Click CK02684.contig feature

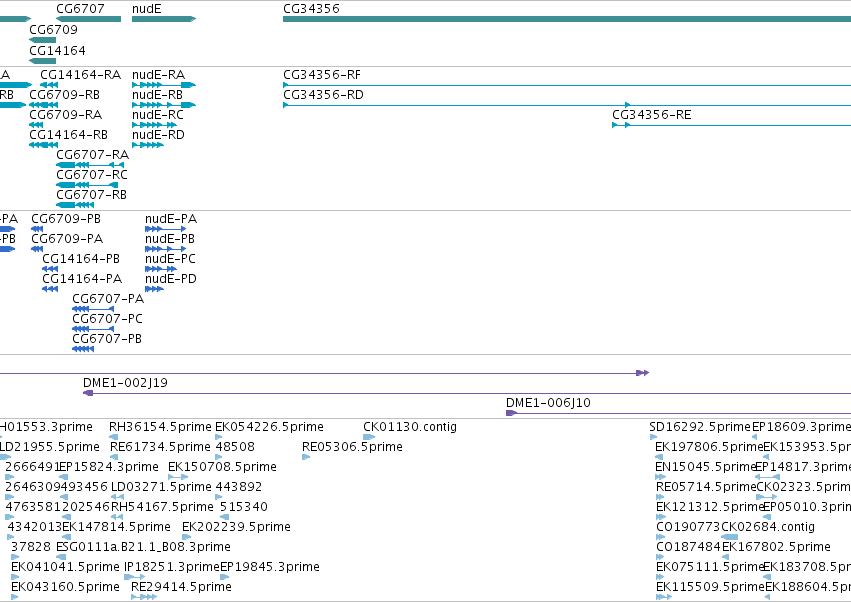729,537
